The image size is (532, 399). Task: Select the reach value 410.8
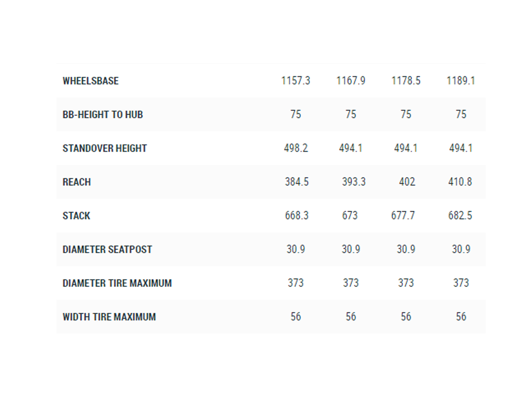(x=460, y=182)
